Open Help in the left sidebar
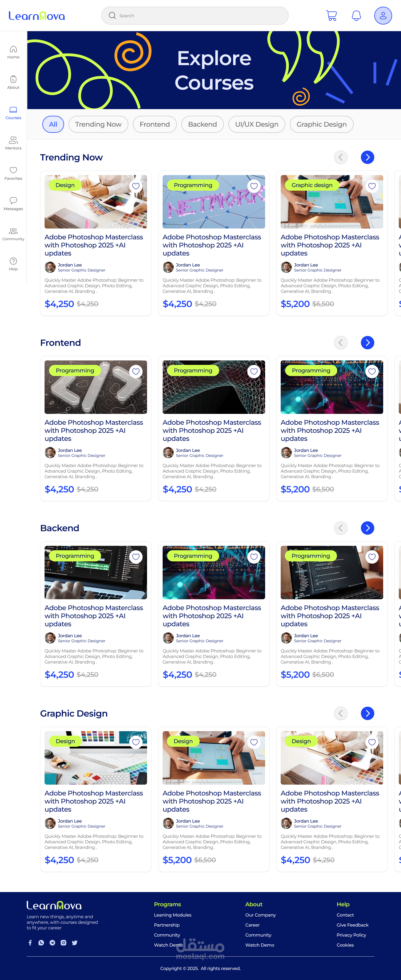Image resolution: width=401 pixels, height=980 pixels. pyautogui.click(x=13, y=264)
